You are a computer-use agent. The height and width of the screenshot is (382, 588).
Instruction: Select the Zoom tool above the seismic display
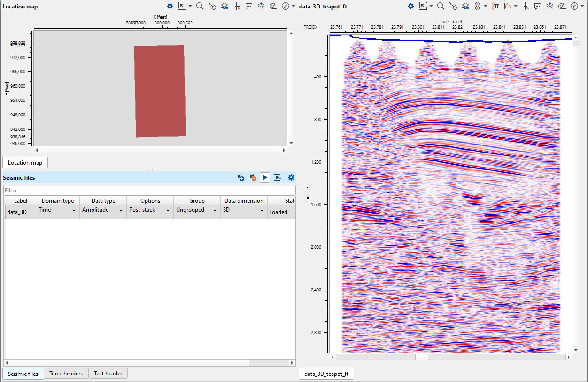click(x=441, y=6)
